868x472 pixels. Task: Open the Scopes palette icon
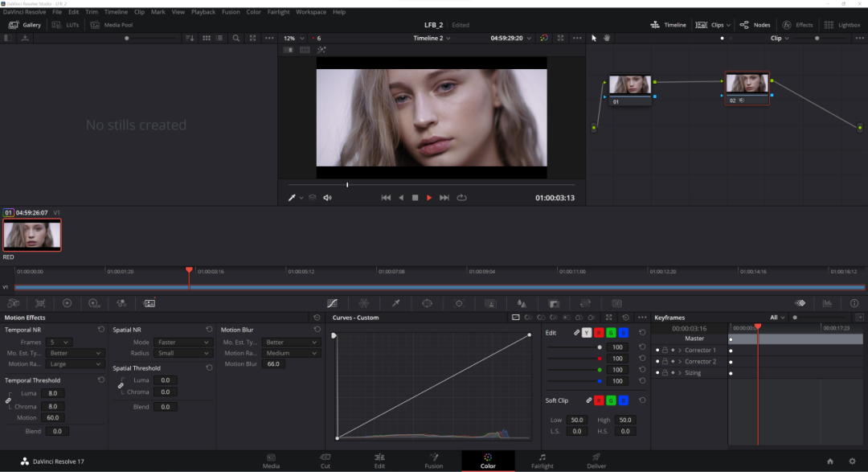[x=828, y=303]
